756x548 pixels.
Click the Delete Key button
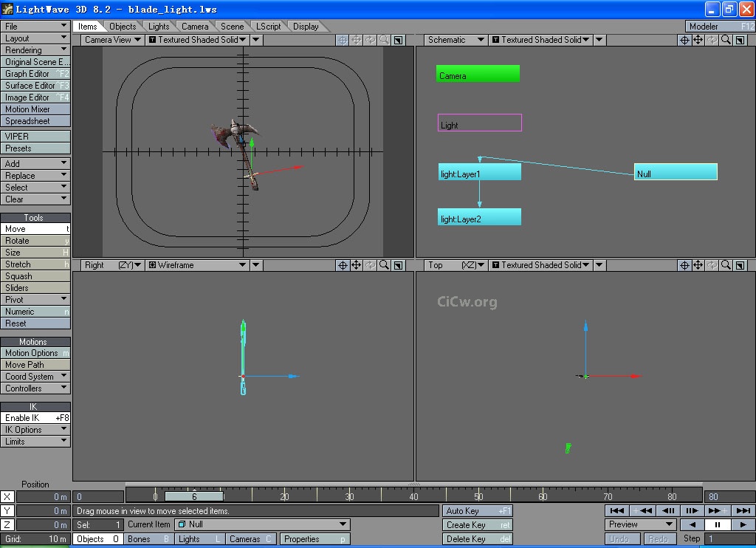pyautogui.click(x=478, y=539)
